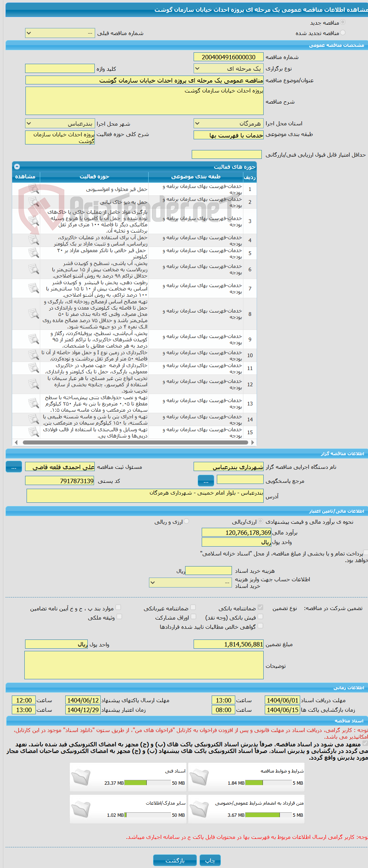Click the برآورد مالی amount field
Screen dimensions: 368x868
[x=237, y=533]
